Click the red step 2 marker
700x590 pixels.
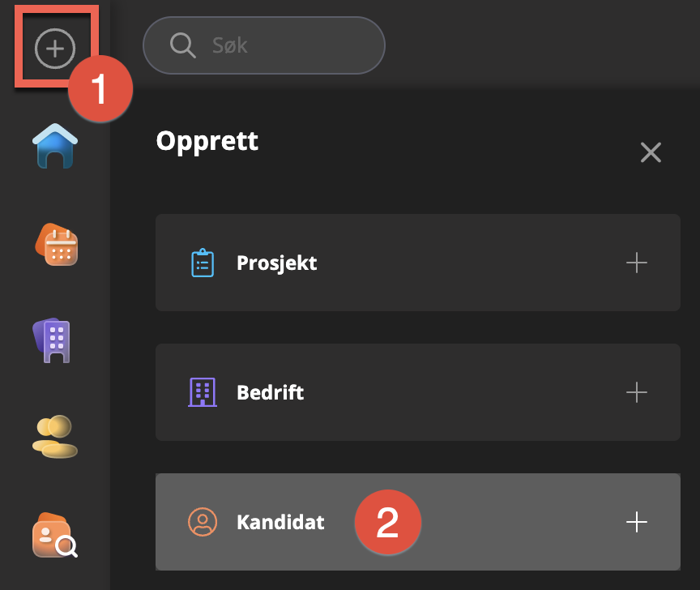[x=387, y=523]
